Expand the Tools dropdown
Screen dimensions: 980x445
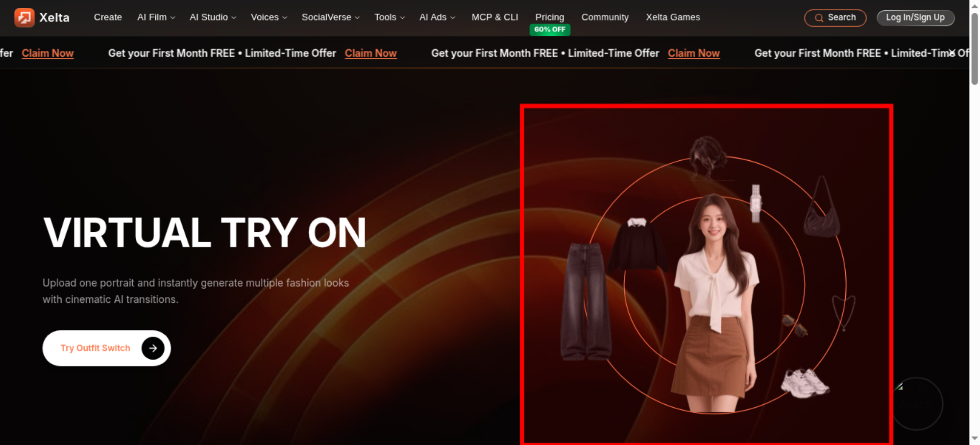[390, 17]
